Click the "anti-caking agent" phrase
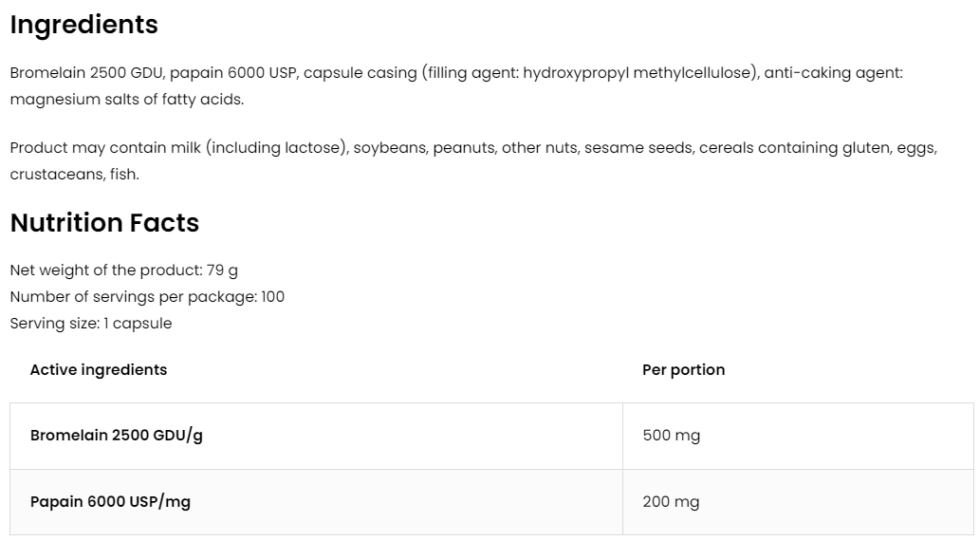980x541 pixels. (x=833, y=72)
